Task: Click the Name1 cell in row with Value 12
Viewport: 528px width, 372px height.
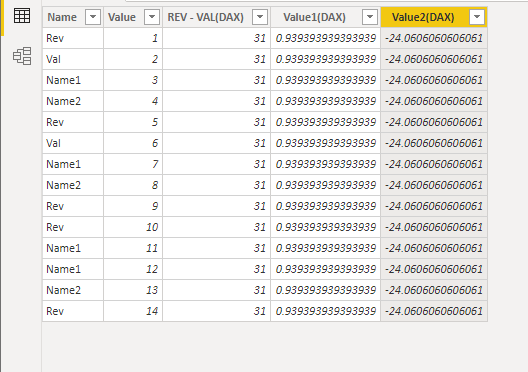Action: [73, 269]
